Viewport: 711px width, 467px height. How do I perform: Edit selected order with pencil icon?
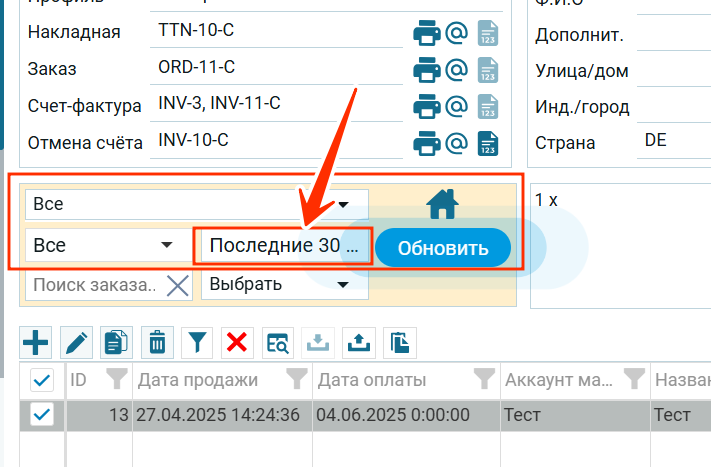click(76, 343)
